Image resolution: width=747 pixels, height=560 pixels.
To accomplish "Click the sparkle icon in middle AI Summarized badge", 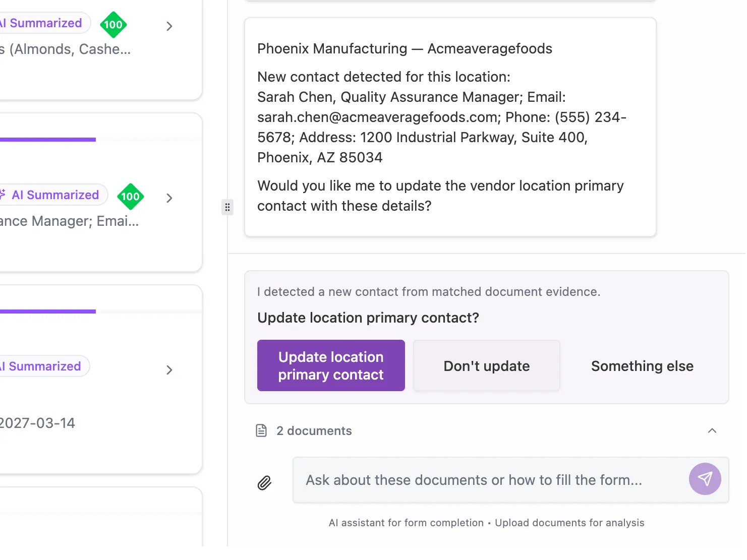I will click(x=3, y=195).
